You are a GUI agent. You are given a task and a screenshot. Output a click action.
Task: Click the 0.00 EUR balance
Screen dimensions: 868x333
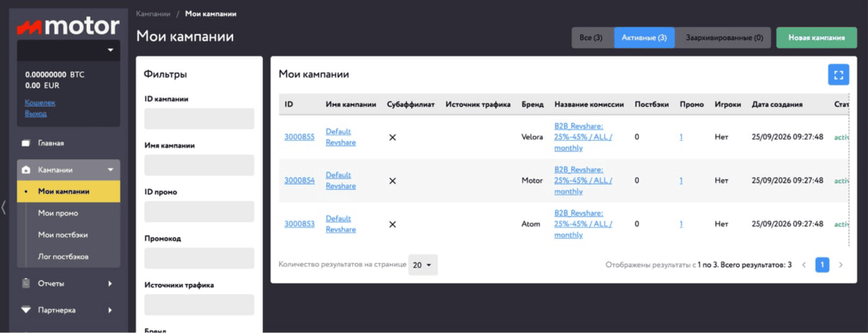42,85
